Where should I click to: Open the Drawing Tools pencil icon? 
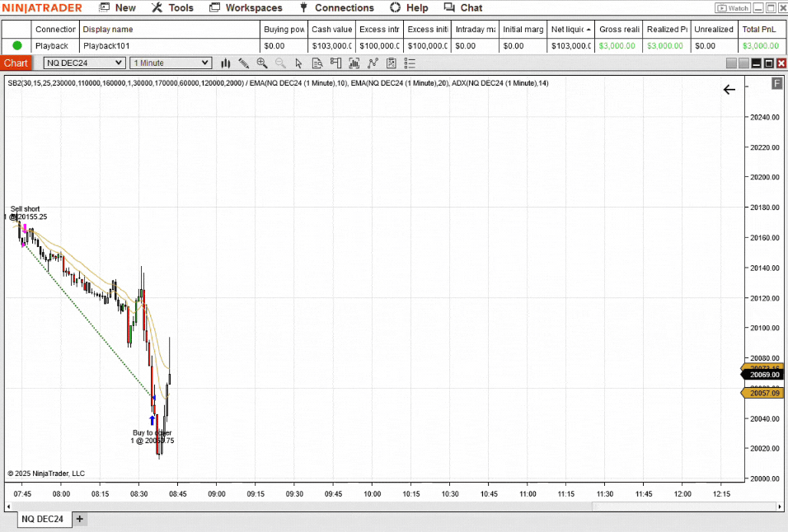[x=244, y=63]
